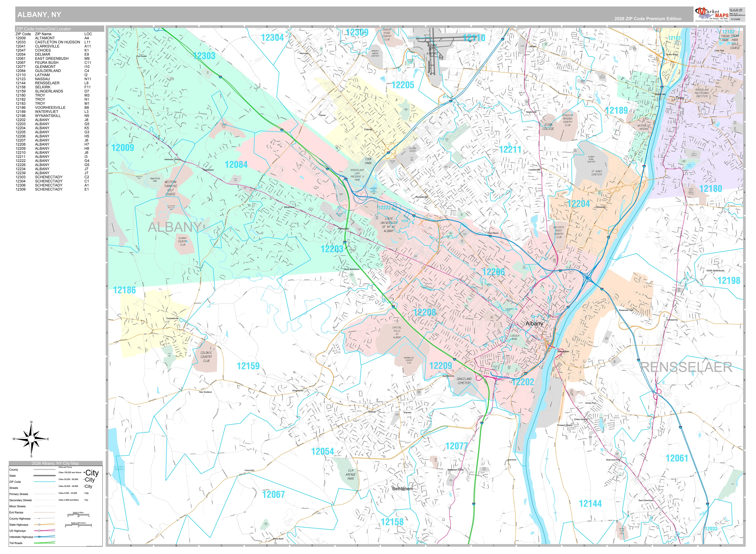Click the 'SIENA COLLEGE' label
Image resolution: width=756 pixels, height=554 pixels.
[x=548, y=127]
